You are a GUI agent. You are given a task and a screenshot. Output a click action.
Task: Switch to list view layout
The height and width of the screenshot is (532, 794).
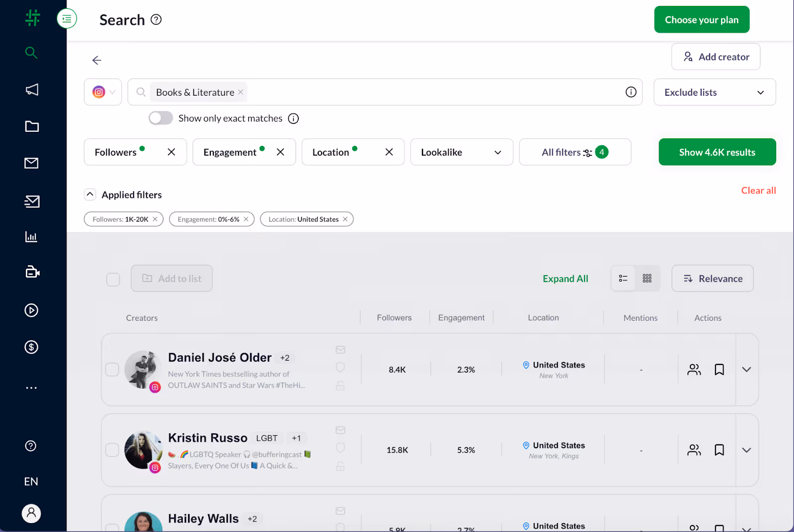tap(623, 279)
